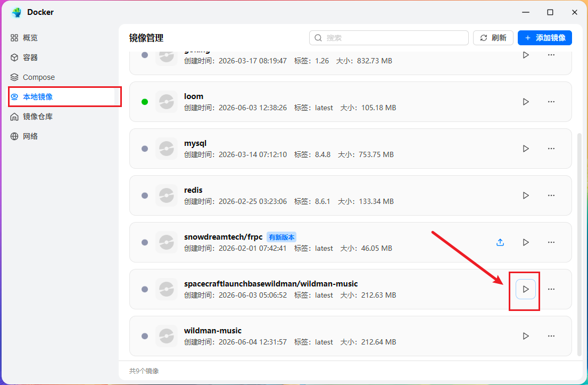
Task: Minimize the Docker window
Action: point(526,12)
